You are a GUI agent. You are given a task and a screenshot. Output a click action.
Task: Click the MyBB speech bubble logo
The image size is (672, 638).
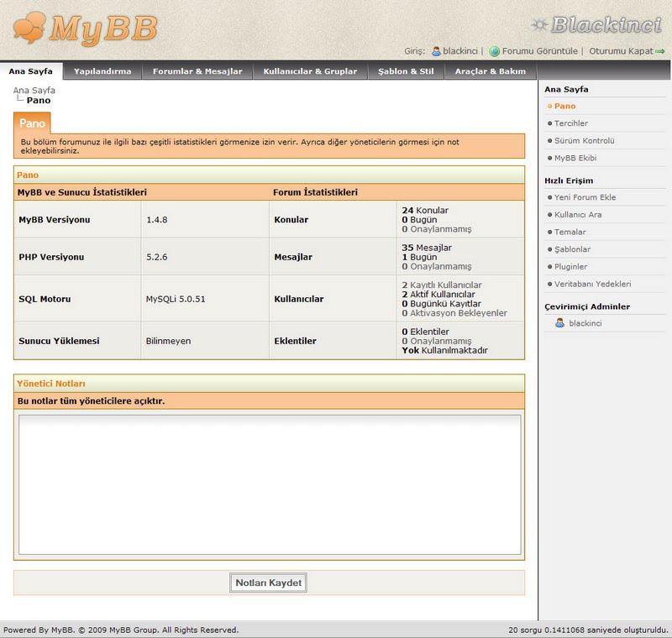(x=85, y=28)
